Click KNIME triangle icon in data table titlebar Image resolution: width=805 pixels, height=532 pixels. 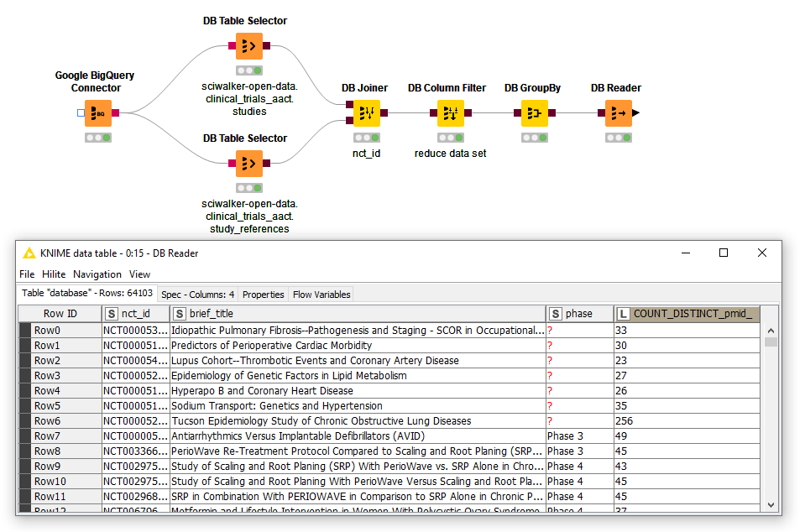coord(29,253)
